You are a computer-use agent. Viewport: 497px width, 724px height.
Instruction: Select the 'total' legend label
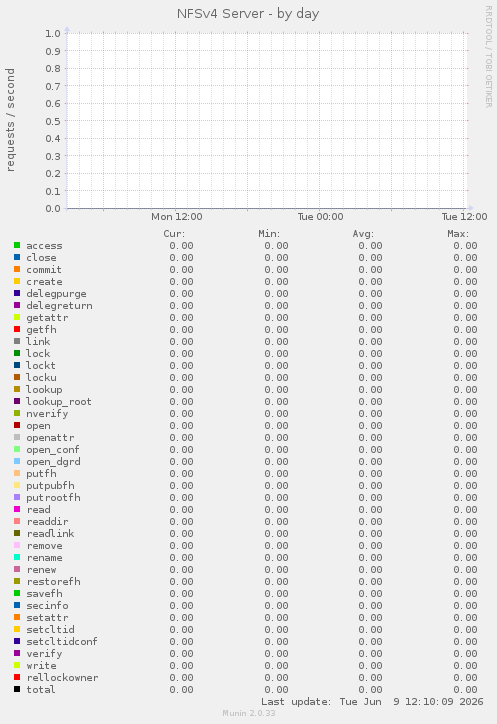tap(41, 690)
